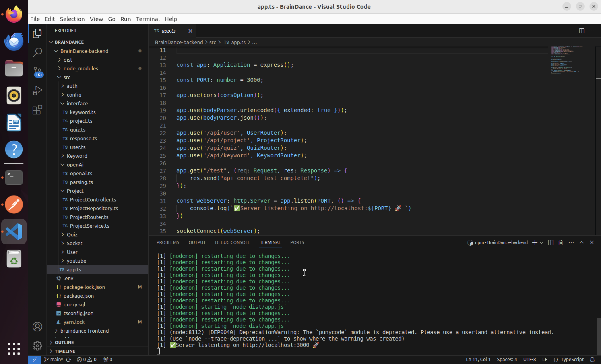The width and height of the screenshot is (601, 364).
Task: Collapse the BRAINDANCE root folder
Action: pyautogui.click(x=98, y=42)
